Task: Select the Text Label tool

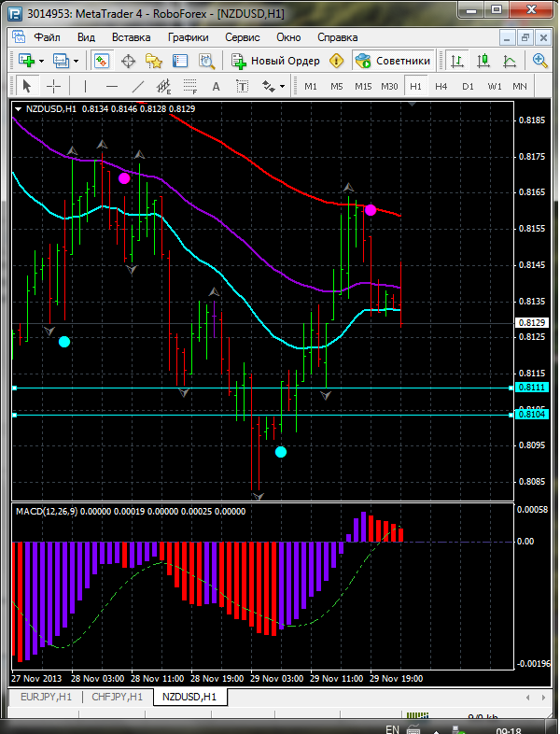Action: point(242,86)
